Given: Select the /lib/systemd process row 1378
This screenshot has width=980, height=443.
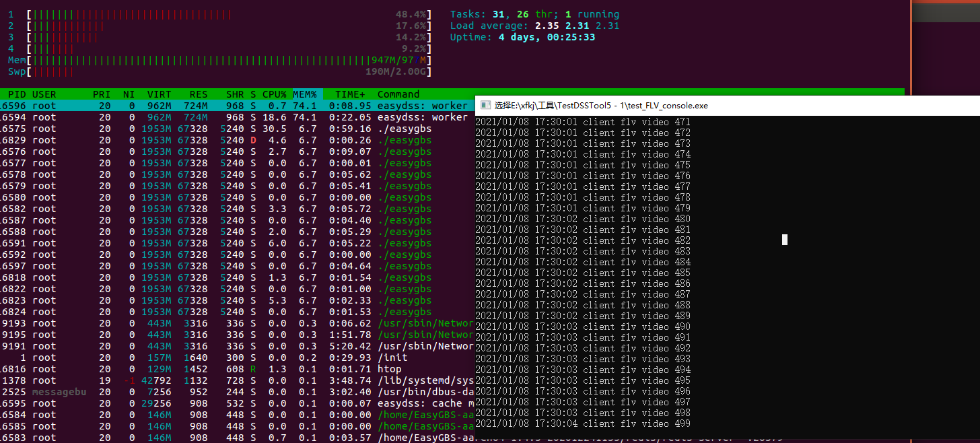Looking at the screenshot, I should pos(237,380).
